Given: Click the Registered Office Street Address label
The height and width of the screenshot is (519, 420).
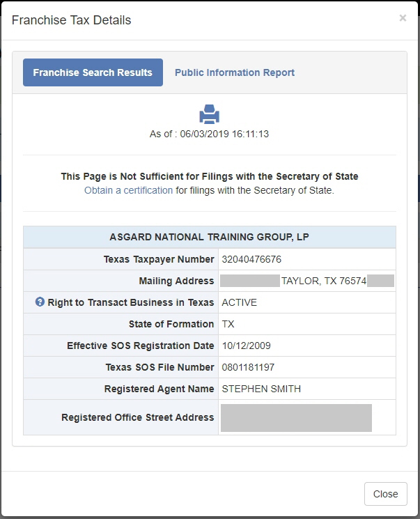Looking at the screenshot, I should point(137,417).
